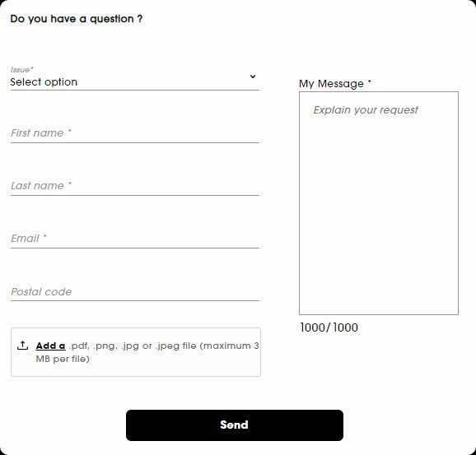This screenshot has width=476, height=455.
Task: Click into the Postal code field
Action: pos(135,291)
